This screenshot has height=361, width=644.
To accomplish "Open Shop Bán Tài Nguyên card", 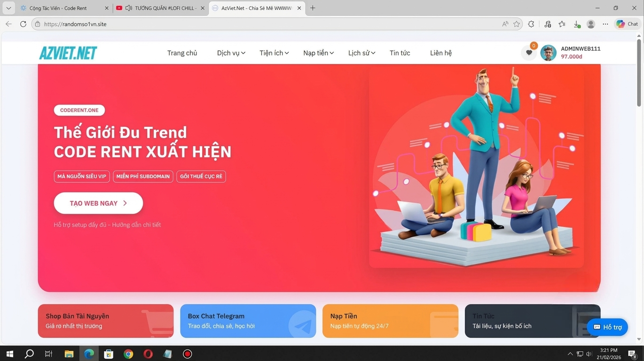I will [x=106, y=321].
